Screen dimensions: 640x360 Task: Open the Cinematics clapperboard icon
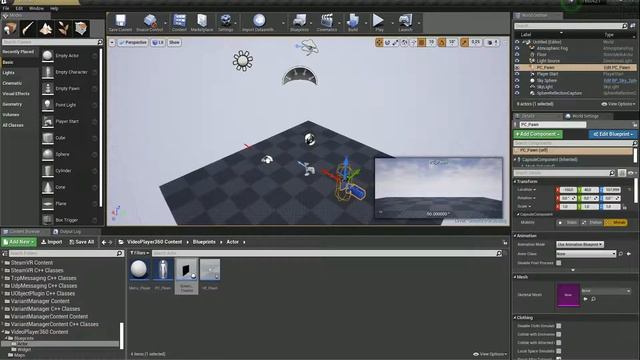(x=327, y=22)
